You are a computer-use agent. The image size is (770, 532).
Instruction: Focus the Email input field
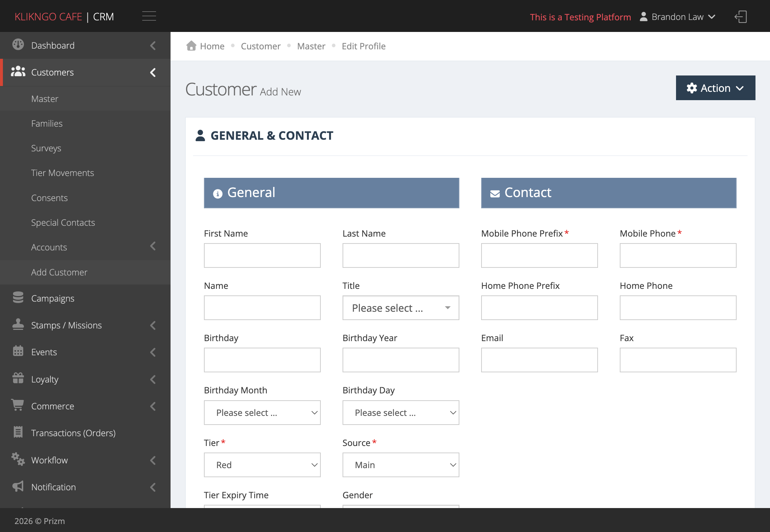pyautogui.click(x=539, y=360)
